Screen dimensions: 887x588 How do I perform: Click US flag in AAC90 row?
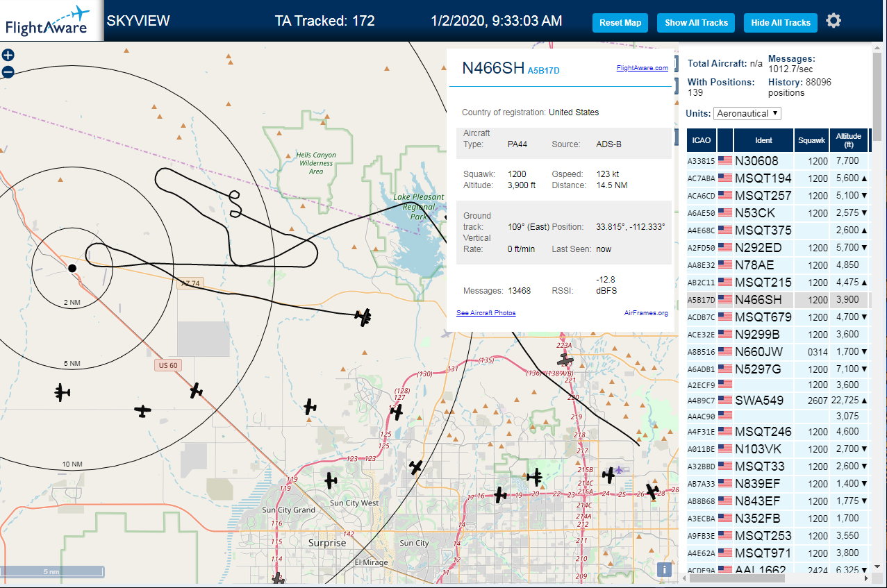pos(725,416)
